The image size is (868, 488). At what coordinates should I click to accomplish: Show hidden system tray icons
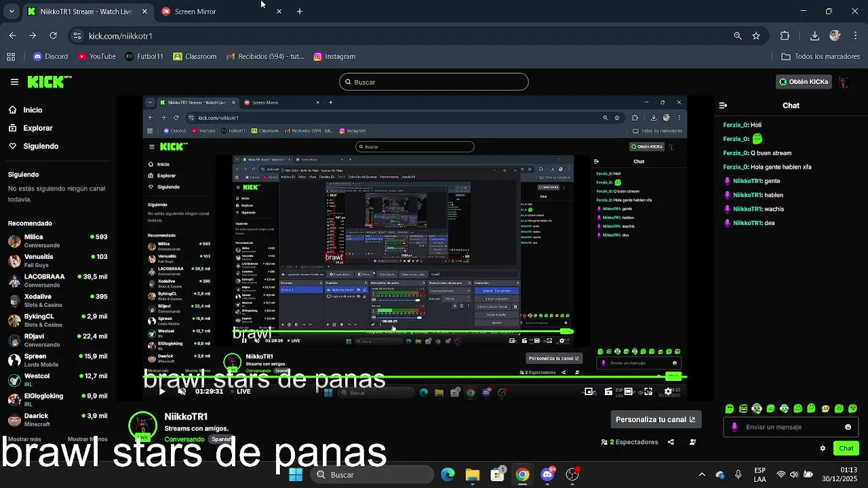[702, 474]
